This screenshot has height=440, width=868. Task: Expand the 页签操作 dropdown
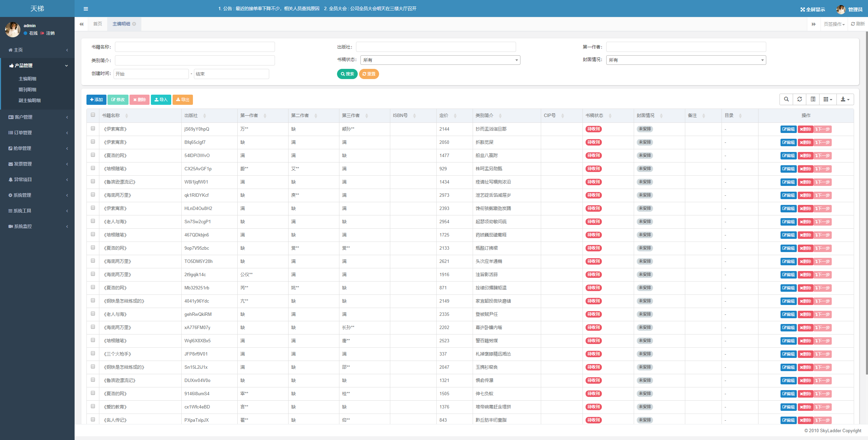[834, 24]
